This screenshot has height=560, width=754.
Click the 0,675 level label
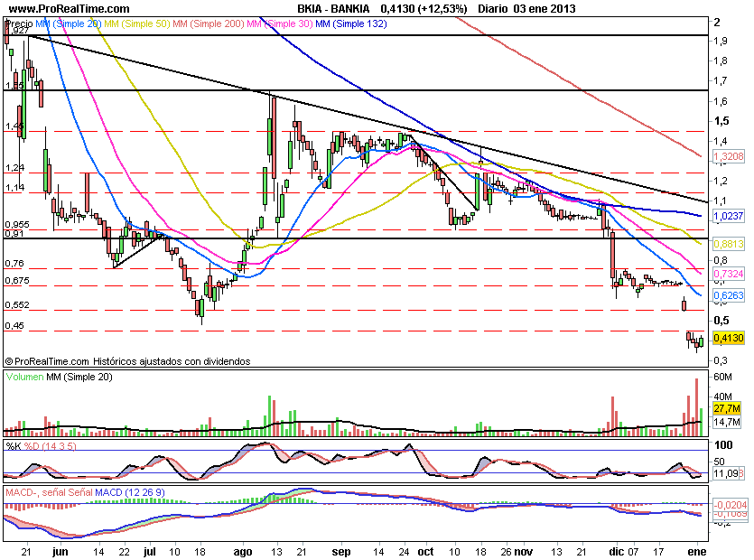coord(17,281)
